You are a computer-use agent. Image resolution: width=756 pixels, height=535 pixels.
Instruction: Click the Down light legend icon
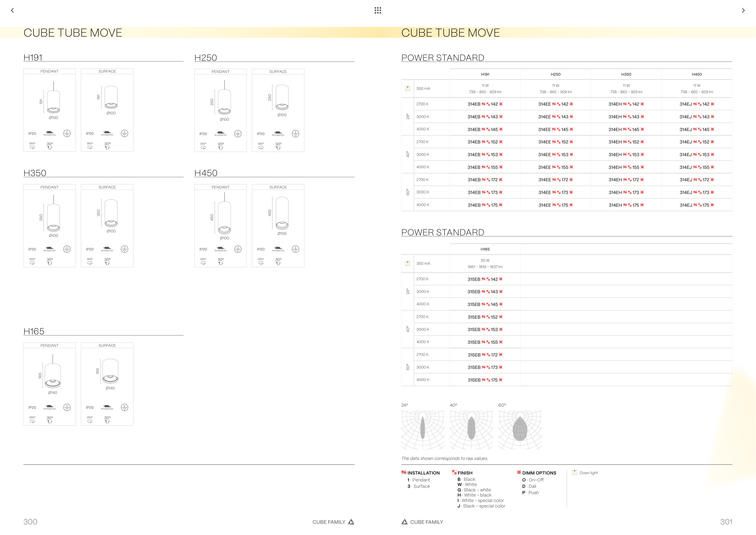click(x=575, y=472)
